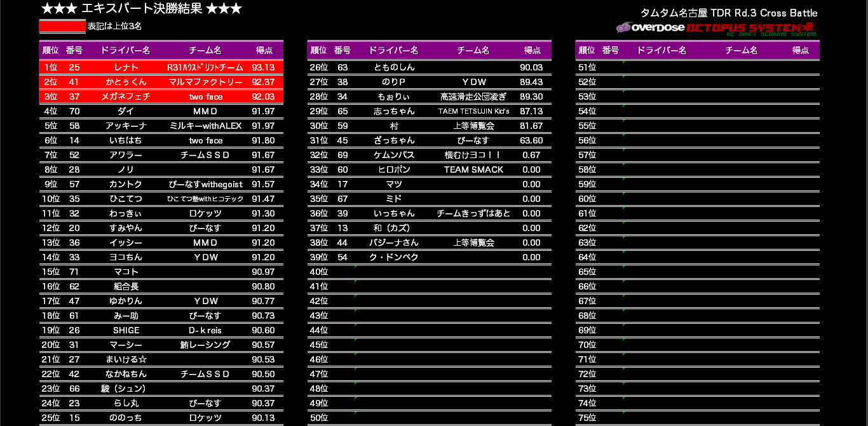
Task: Select the TEAM SMACK team cell
Action: [473, 170]
